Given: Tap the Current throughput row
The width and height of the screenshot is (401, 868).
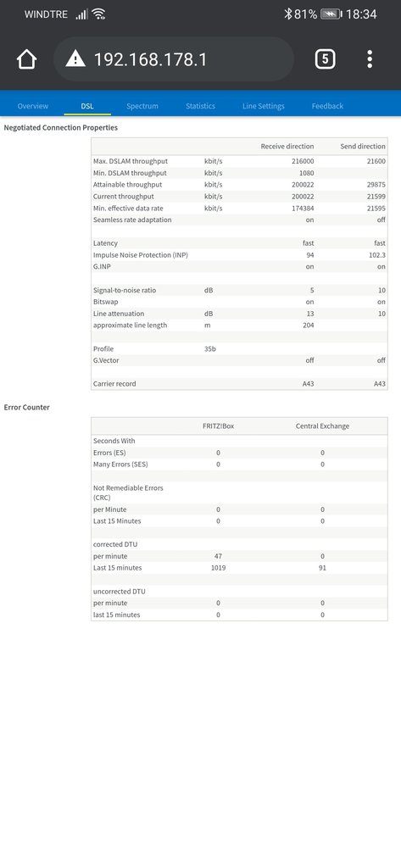Looking at the screenshot, I should 239,197.
